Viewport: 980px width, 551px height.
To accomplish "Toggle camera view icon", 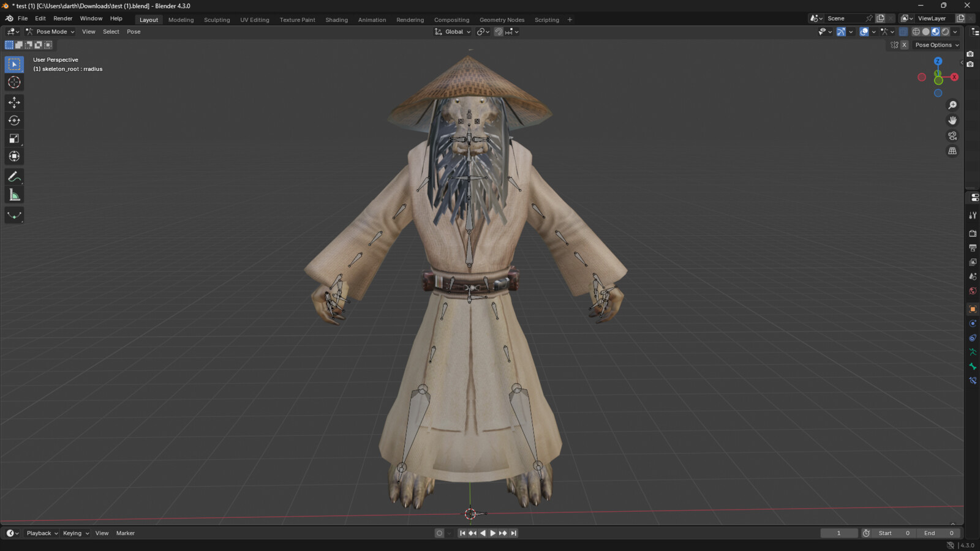I will tap(952, 136).
